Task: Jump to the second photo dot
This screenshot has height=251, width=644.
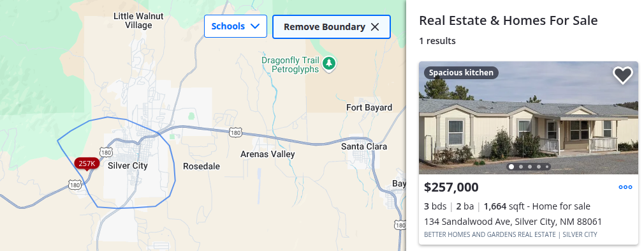Action: coord(521,167)
